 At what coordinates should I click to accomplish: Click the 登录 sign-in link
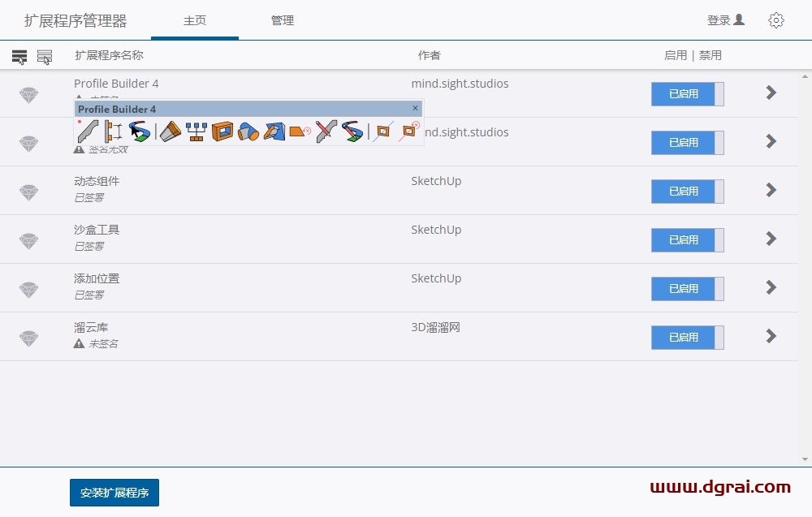tap(725, 20)
